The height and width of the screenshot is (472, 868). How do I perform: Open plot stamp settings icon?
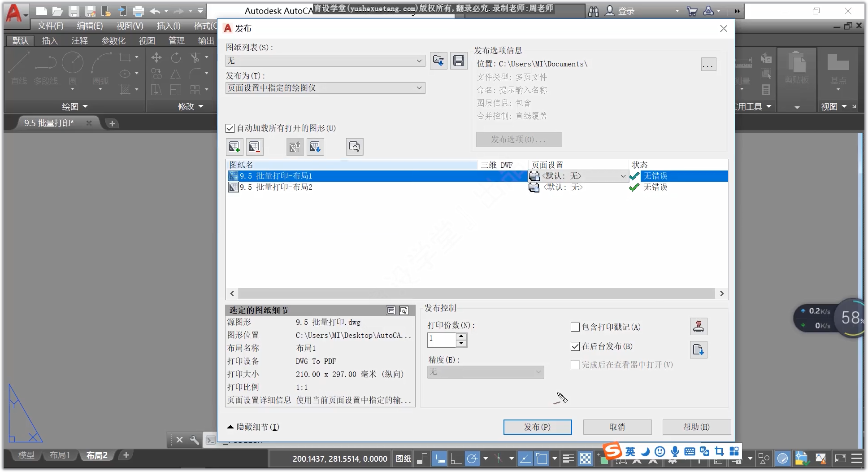click(699, 326)
